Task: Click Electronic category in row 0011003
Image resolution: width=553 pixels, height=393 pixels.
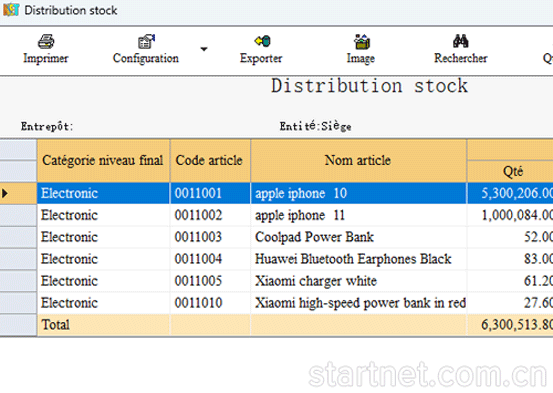Action: coord(103,237)
